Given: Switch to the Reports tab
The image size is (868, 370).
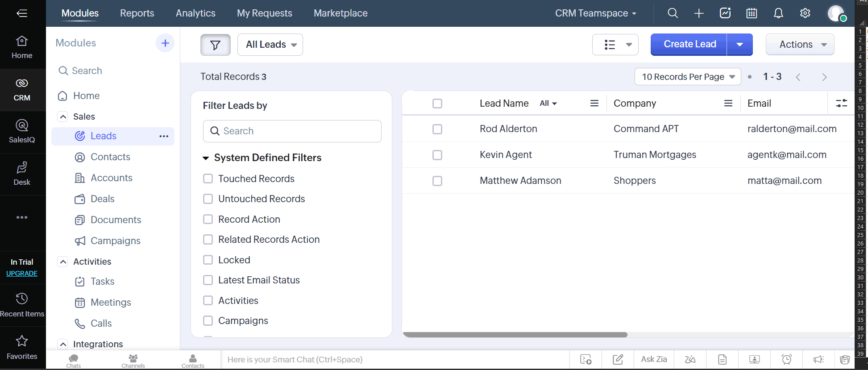Looking at the screenshot, I should [137, 13].
